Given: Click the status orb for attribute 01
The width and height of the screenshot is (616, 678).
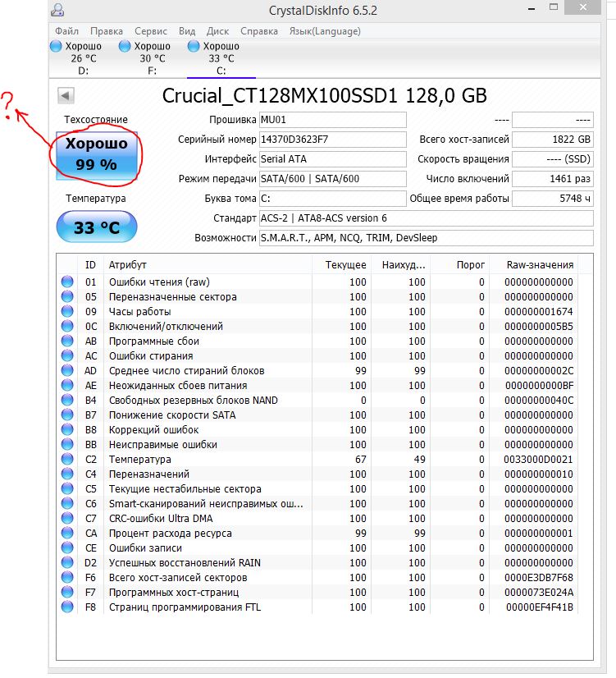Looking at the screenshot, I should pyautogui.click(x=67, y=282).
